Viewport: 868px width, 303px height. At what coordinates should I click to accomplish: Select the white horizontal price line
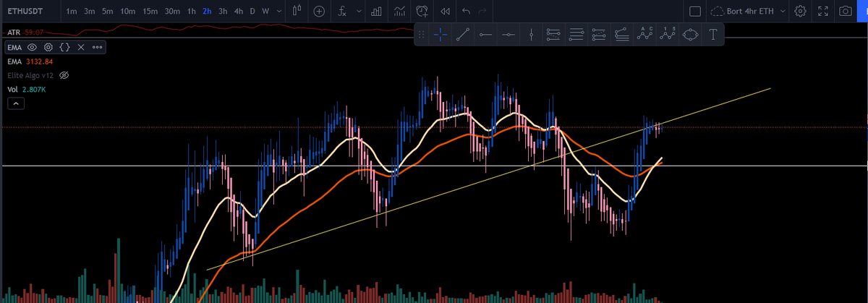point(434,166)
